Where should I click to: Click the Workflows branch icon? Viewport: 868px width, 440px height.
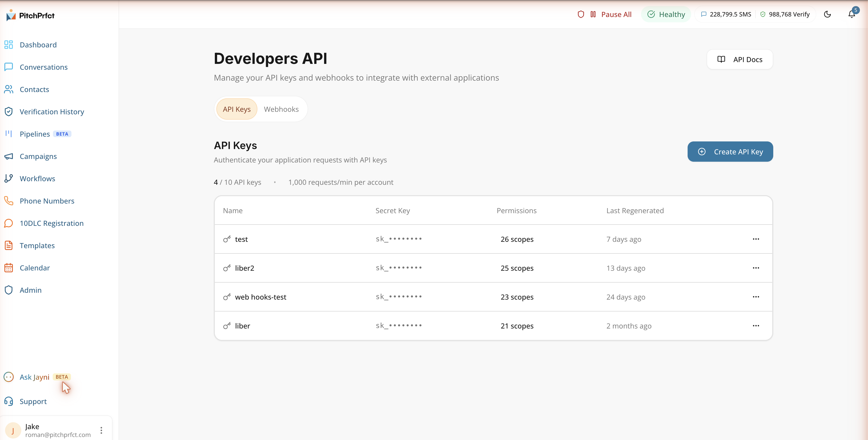click(9, 178)
